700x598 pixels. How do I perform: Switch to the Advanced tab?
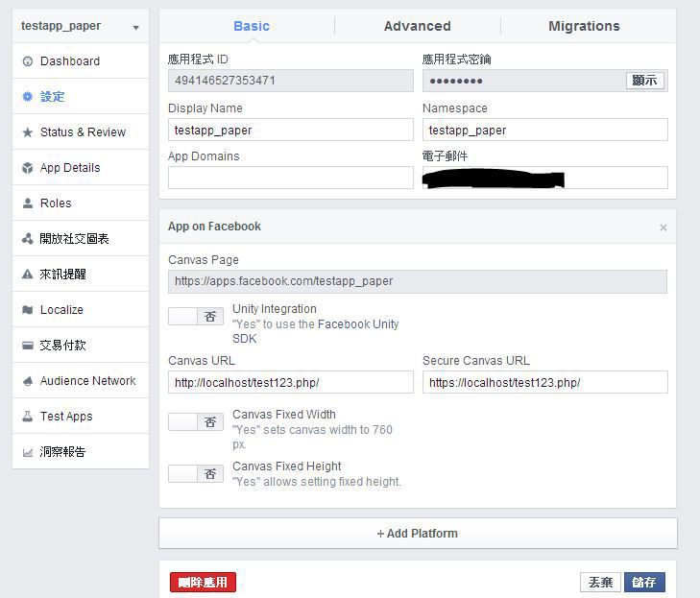coord(418,26)
